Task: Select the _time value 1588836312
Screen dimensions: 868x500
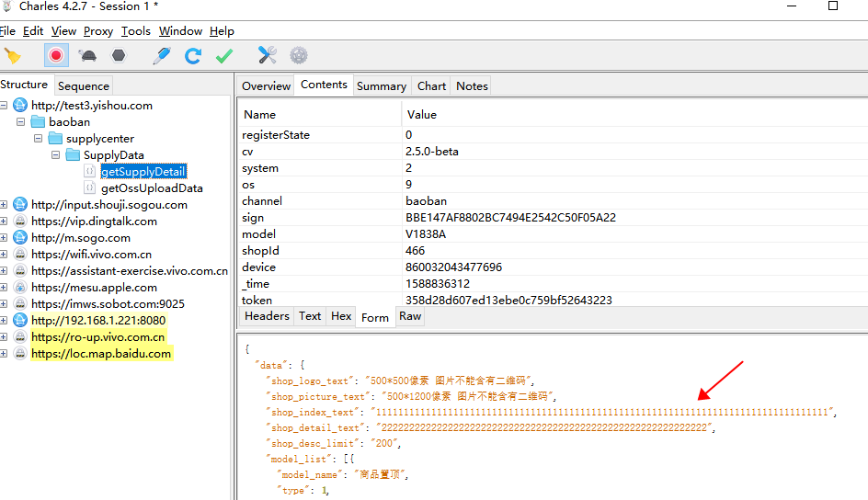Action: click(x=438, y=284)
